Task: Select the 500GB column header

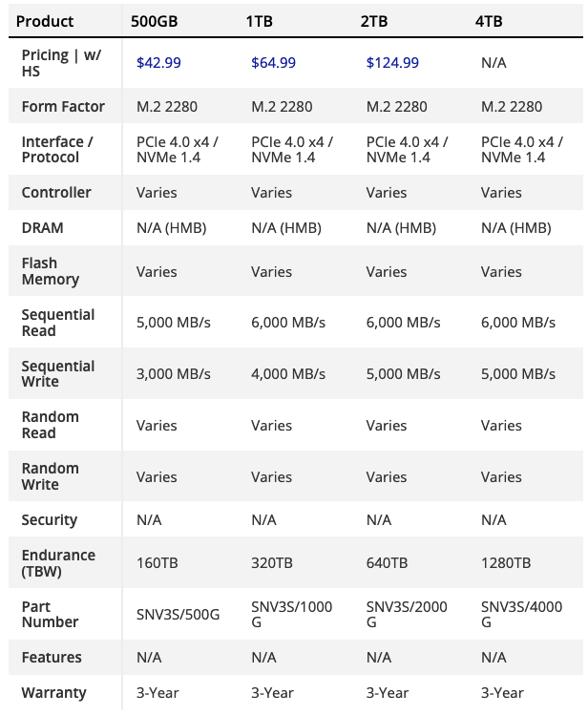Action: [155, 21]
